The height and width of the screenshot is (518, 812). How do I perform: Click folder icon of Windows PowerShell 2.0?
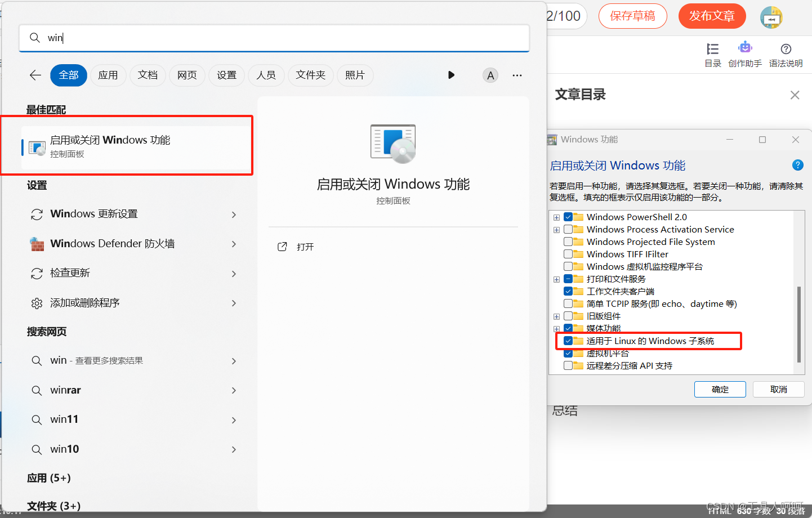click(579, 217)
